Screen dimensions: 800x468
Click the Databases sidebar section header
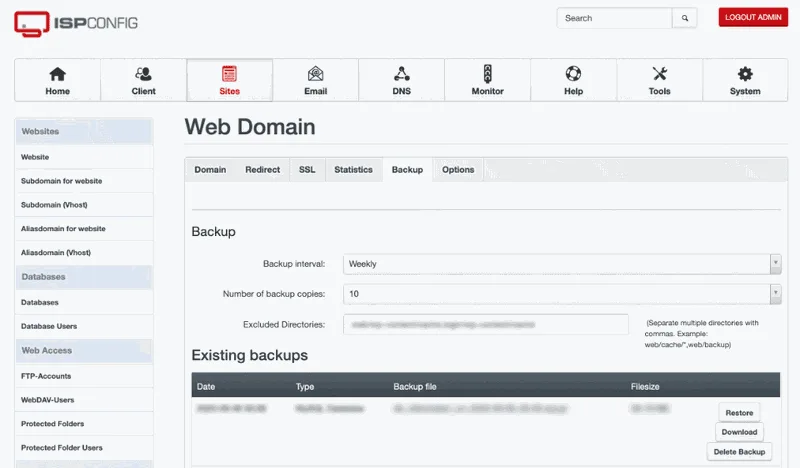[84, 277]
